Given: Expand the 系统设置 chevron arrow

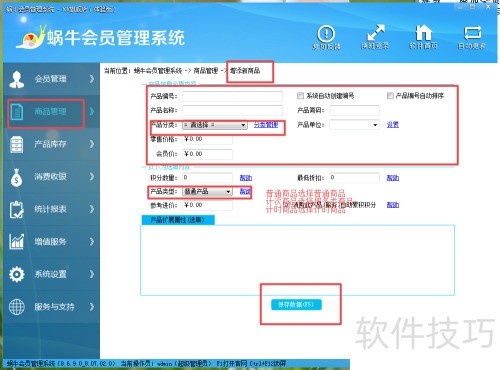Looking at the screenshot, I should click(92, 274).
